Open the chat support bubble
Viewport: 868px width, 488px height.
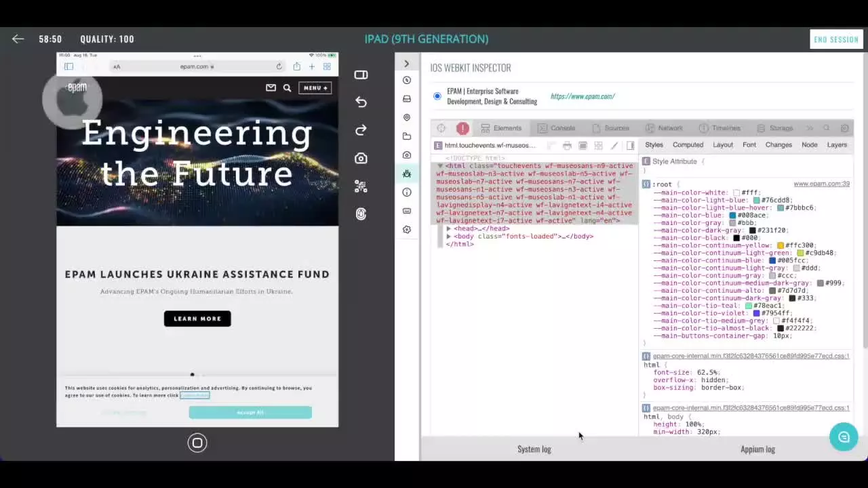pos(844,437)
